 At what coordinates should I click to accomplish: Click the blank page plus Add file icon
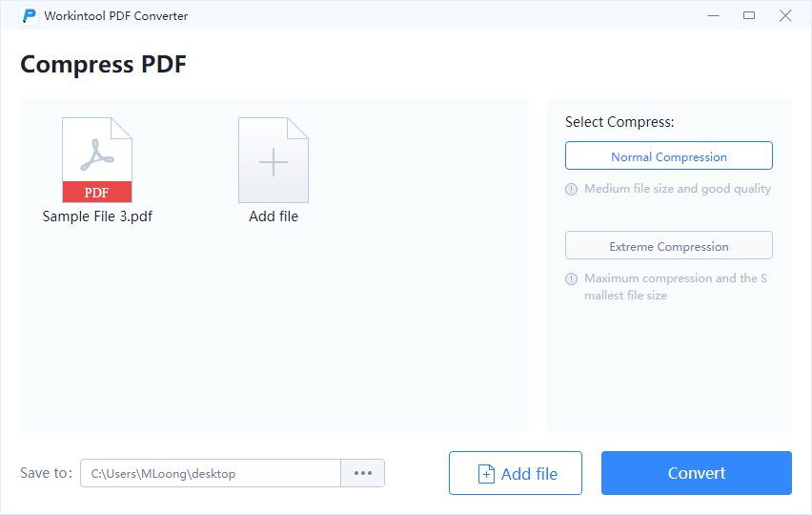(x=274, y=160)
